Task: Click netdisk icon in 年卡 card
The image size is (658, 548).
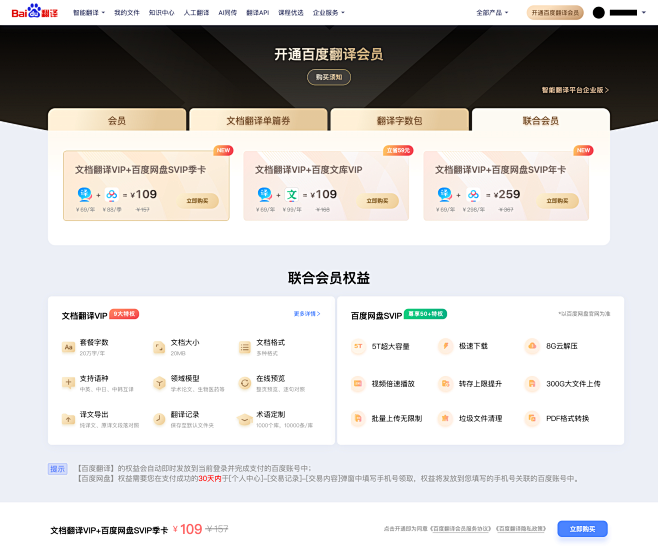Action: 473,195
